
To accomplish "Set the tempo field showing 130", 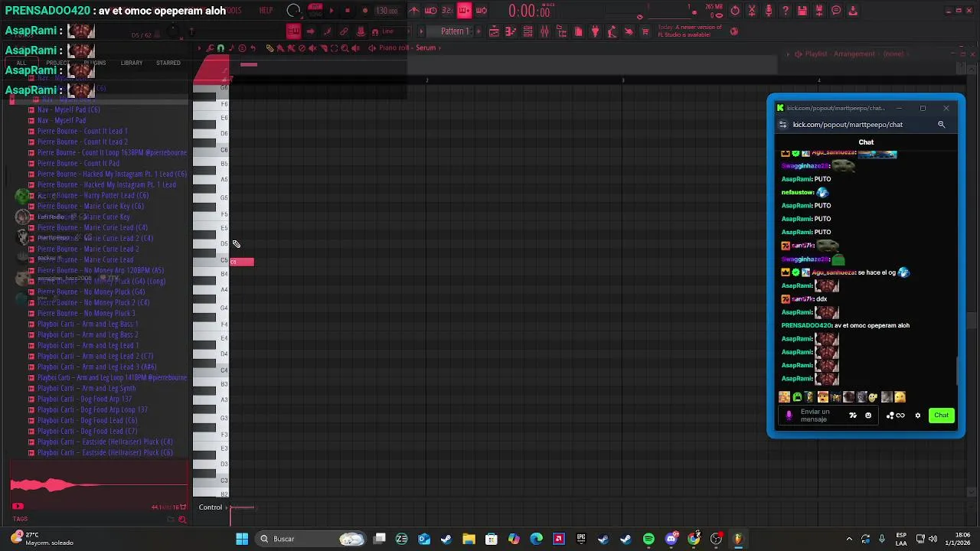I will 387,11.
